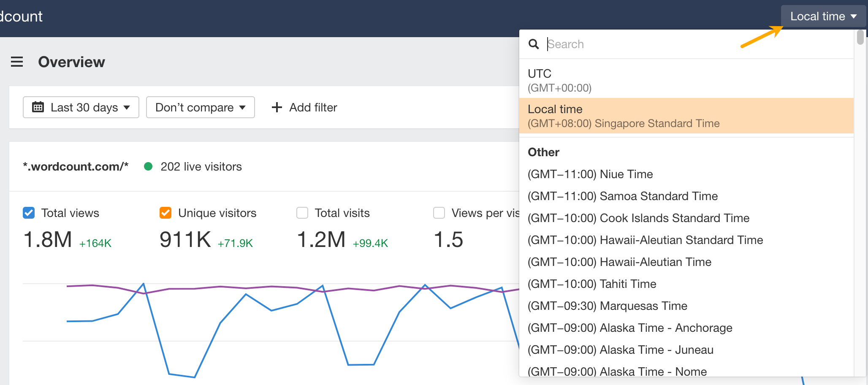Expand the Last 30 days dropdown
The height and width of the screenshot is (385, 868).
pos(81,107)
